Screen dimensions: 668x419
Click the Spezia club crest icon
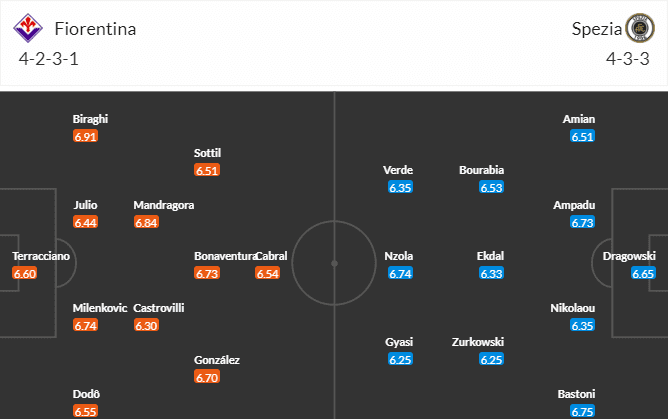click(x=638, y=28)
